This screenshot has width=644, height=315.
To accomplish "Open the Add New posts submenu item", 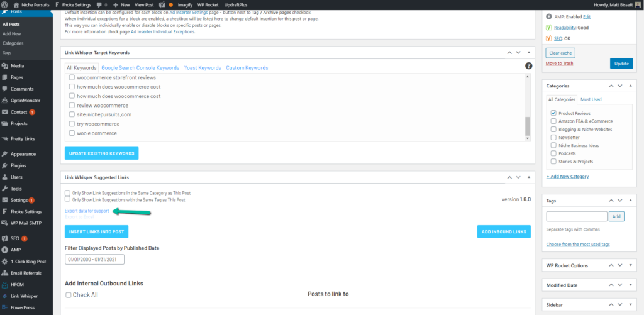I will click(x=11, y=34).
